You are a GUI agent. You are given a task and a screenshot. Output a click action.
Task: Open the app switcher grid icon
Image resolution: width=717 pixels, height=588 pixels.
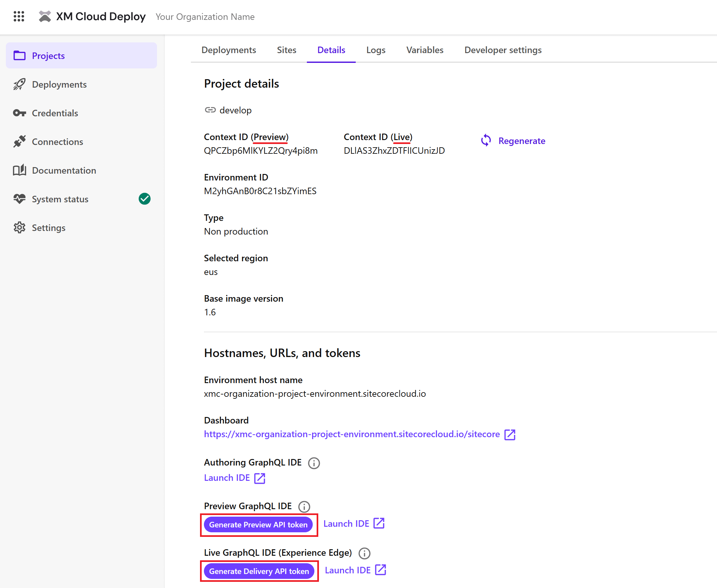pyautogui.click(x=19, y=16)
